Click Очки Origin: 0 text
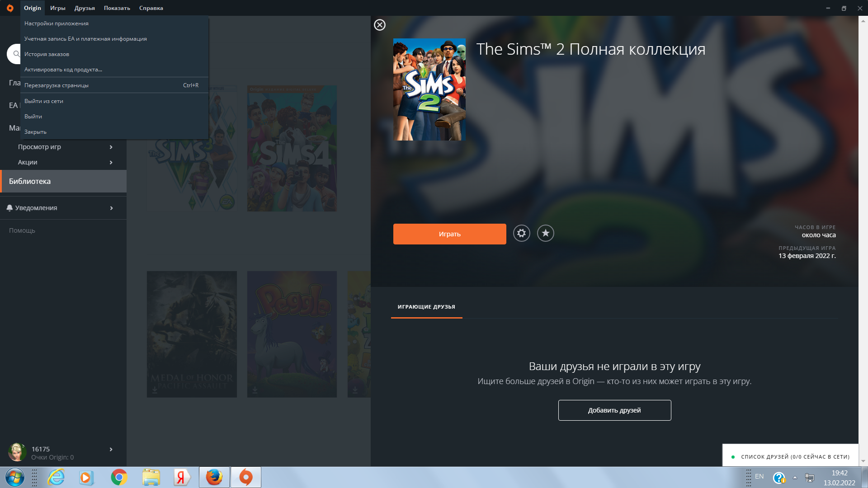The height and width of the screenshot is (488, 868). pyautogui.click(x=52, y=457)
